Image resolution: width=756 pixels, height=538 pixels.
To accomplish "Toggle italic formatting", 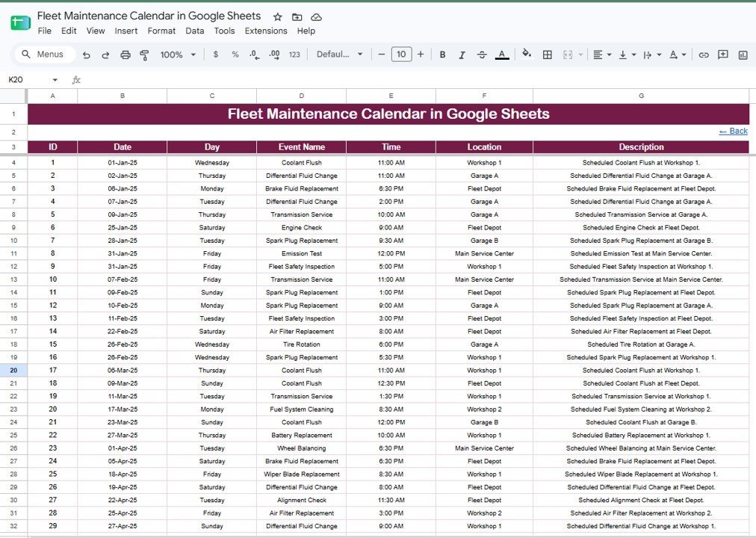I will (462, 55).
